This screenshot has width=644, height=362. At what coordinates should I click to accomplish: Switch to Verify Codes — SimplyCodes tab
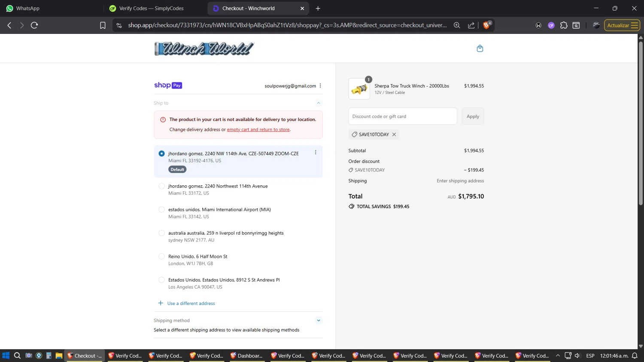(155, 8)
